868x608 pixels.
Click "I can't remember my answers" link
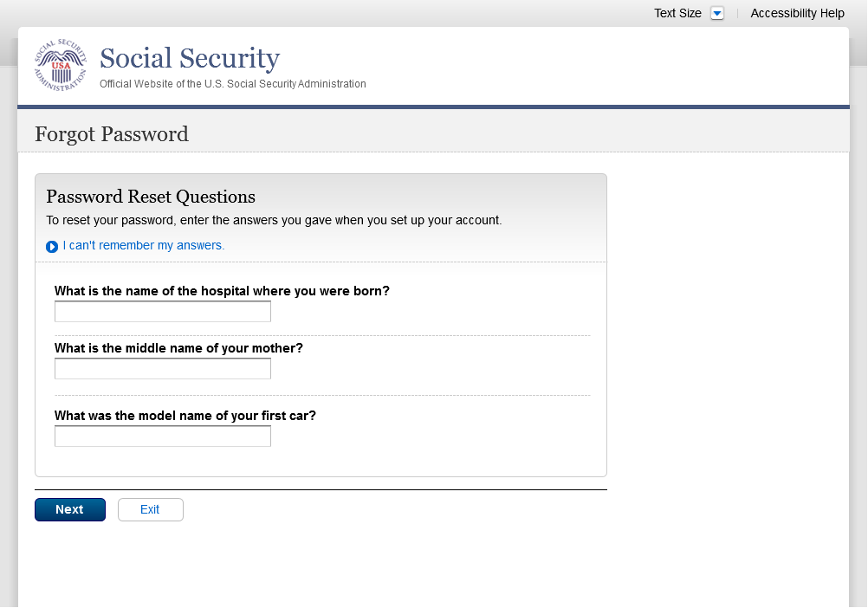click(143, 245)
